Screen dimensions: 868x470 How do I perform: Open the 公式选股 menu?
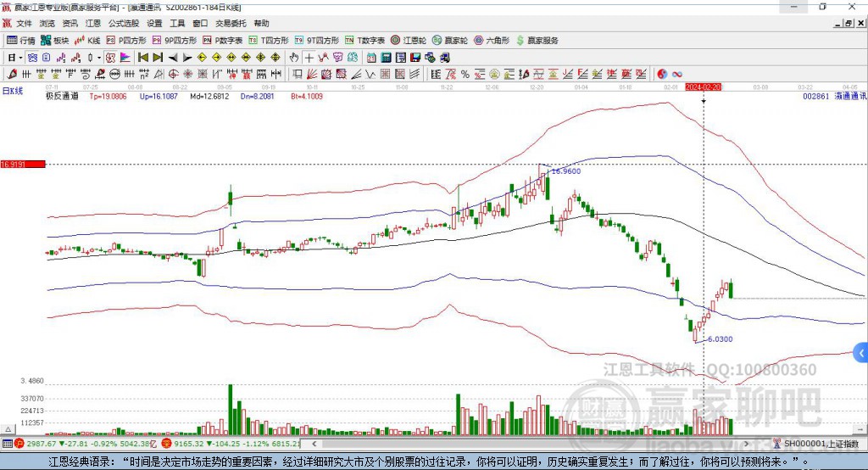(x=124, y=23)
